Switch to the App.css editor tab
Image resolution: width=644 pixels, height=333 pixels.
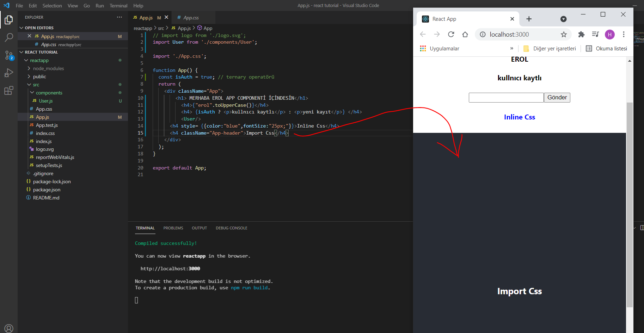pyautogui.click(x=191, y=18)
